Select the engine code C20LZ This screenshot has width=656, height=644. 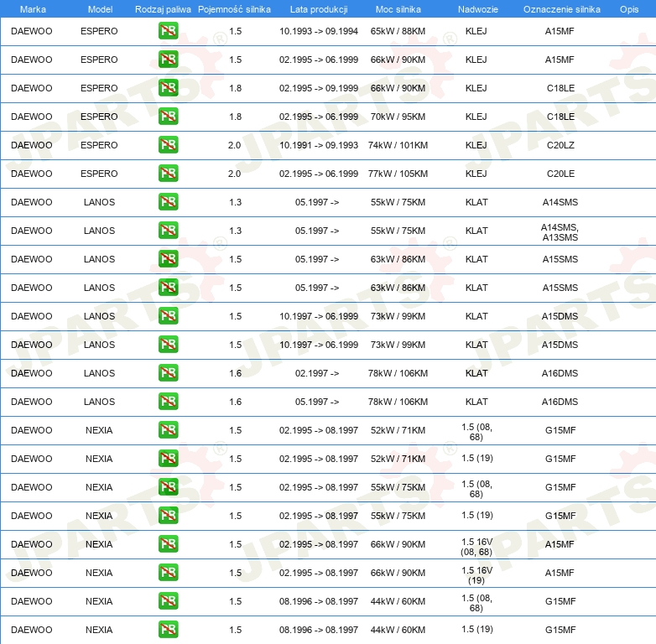[560, 145]
